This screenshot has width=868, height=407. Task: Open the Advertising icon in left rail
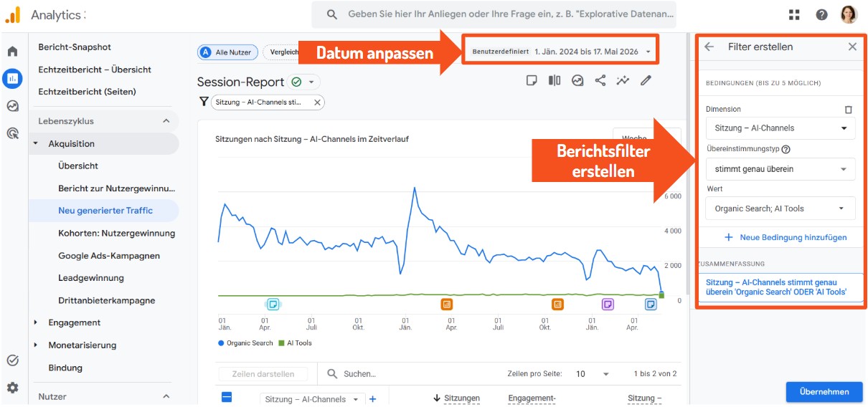(12, 133)
